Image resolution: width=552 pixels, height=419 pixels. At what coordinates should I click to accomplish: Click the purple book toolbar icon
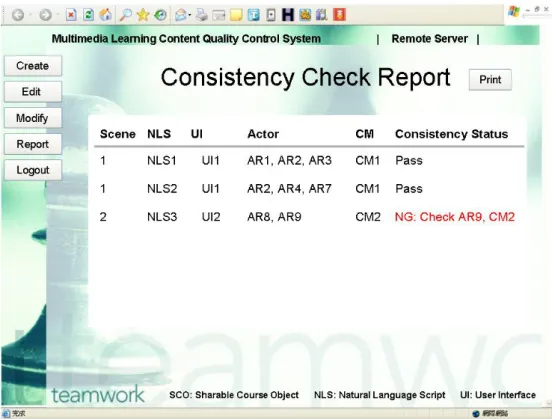[x=322, y=15]
